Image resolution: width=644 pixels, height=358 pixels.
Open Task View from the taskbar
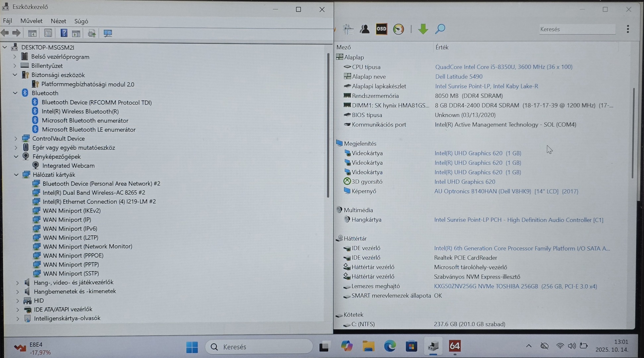click(x=324, y=347)
